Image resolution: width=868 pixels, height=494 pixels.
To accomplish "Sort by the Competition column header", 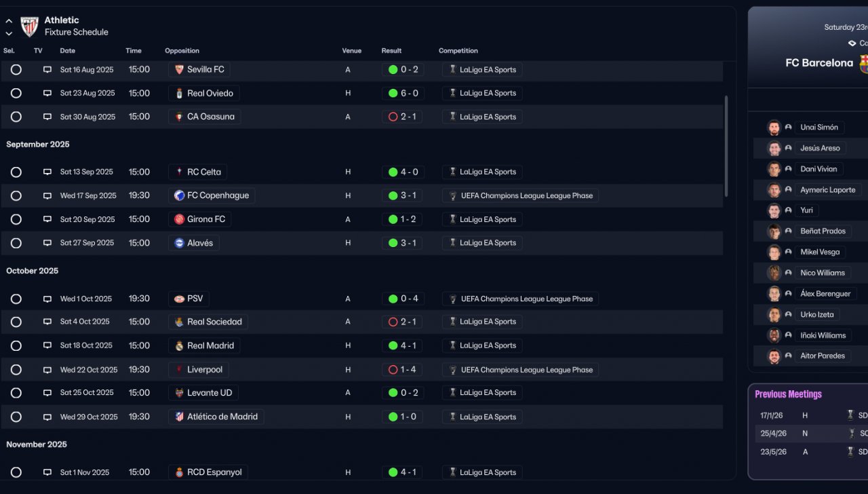I will [458, 51].
